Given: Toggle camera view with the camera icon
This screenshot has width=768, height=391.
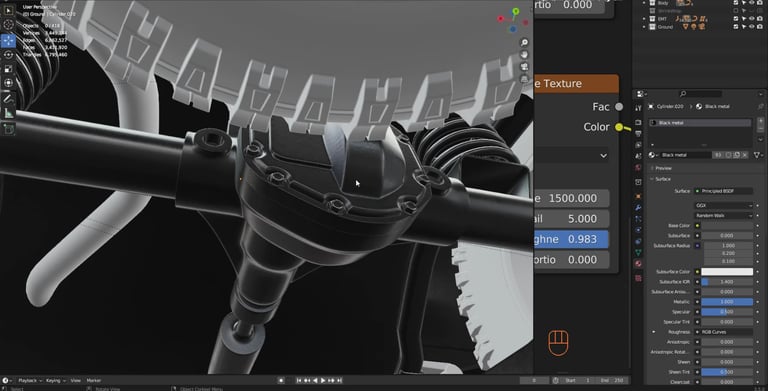Looking at the screenshot, I should [x=524, y=67].
